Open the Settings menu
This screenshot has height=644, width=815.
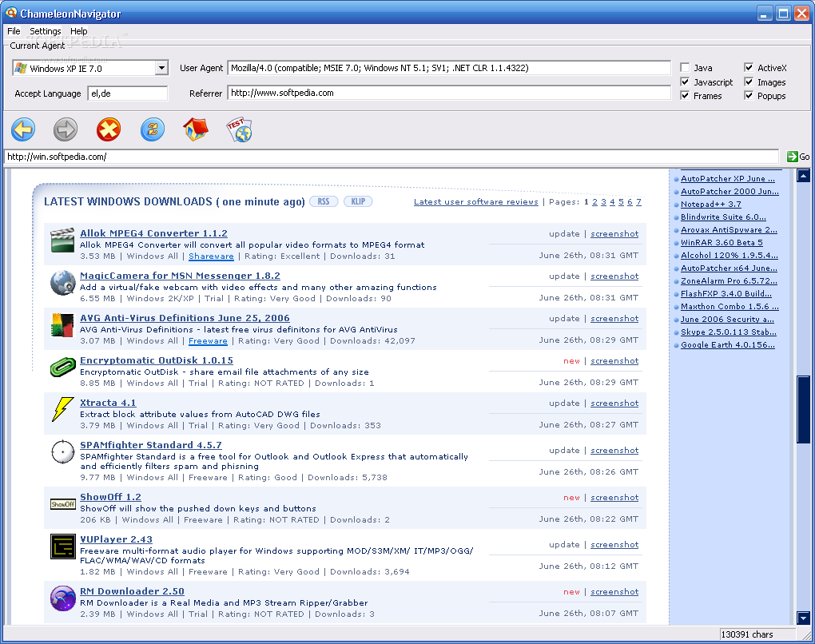pyautogui.click(x=46, y=31)
